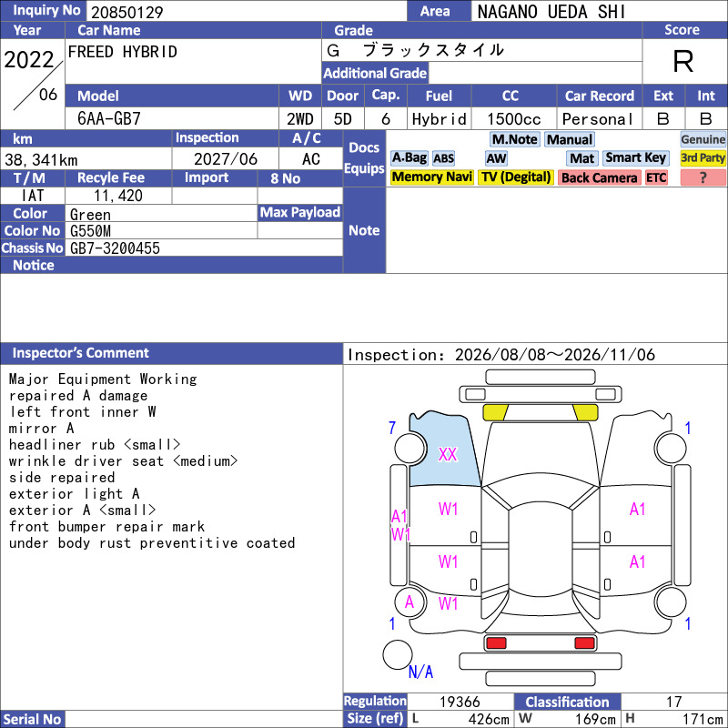Click the width value 169cm
This screenshot has width=728, height=728.
point(596,719)
